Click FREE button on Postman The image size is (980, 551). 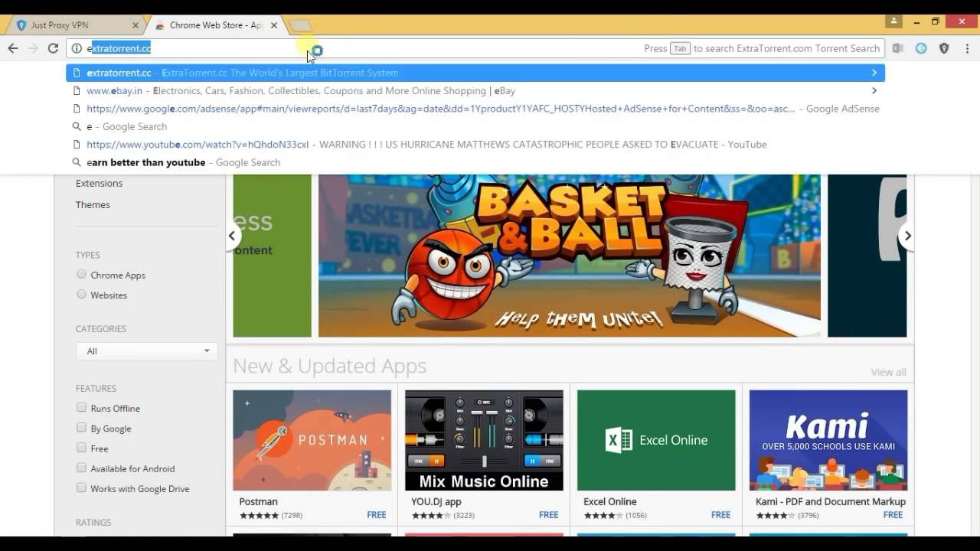(x=377, y=515)
